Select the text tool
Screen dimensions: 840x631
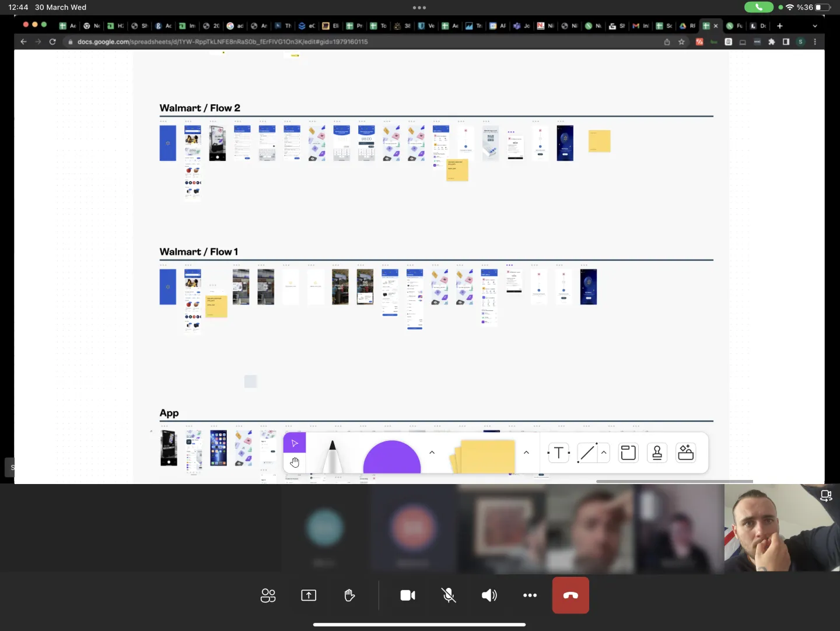tap(558, 453)
